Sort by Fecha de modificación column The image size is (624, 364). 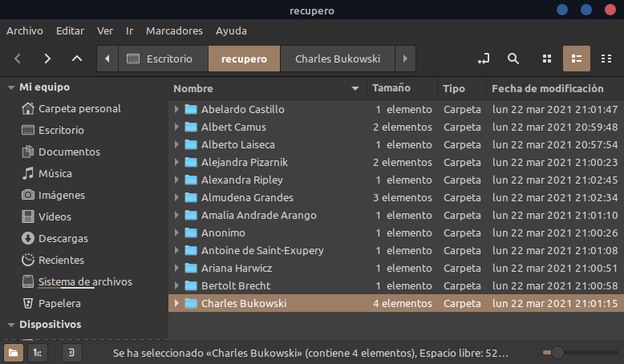[x=547, y=88]
